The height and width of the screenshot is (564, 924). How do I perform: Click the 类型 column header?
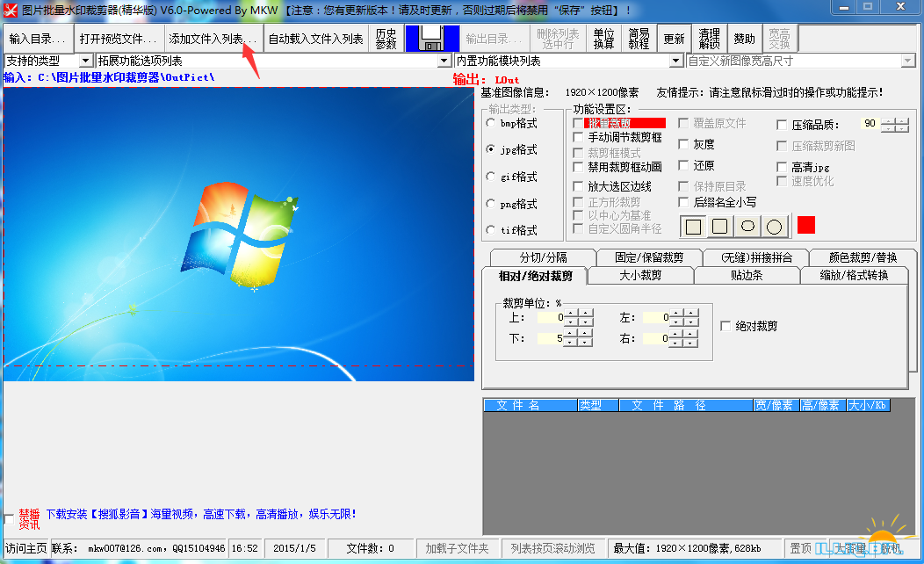pyautogui.click(x=598, y=405)
